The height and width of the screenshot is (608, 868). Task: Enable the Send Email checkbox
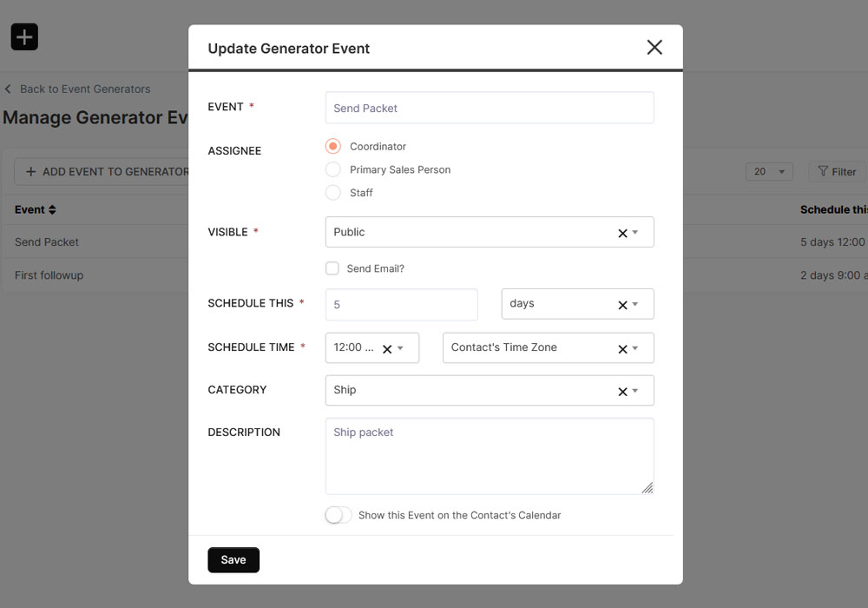pos(332,268)
